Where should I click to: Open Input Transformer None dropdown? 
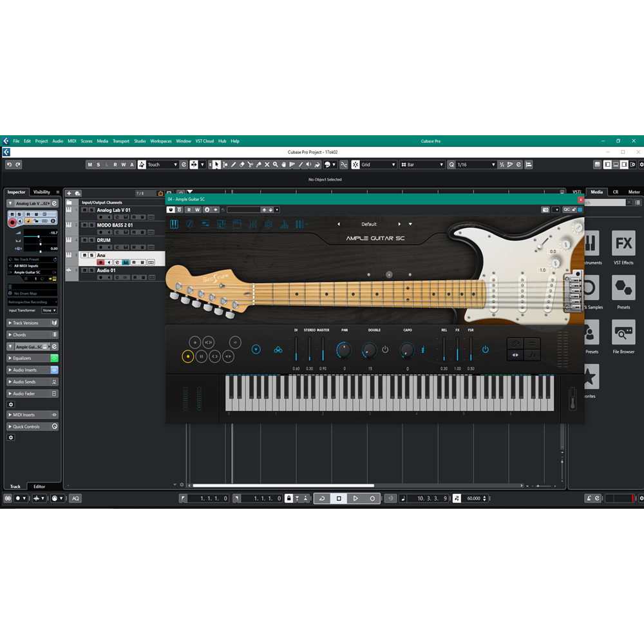point(50,310)
